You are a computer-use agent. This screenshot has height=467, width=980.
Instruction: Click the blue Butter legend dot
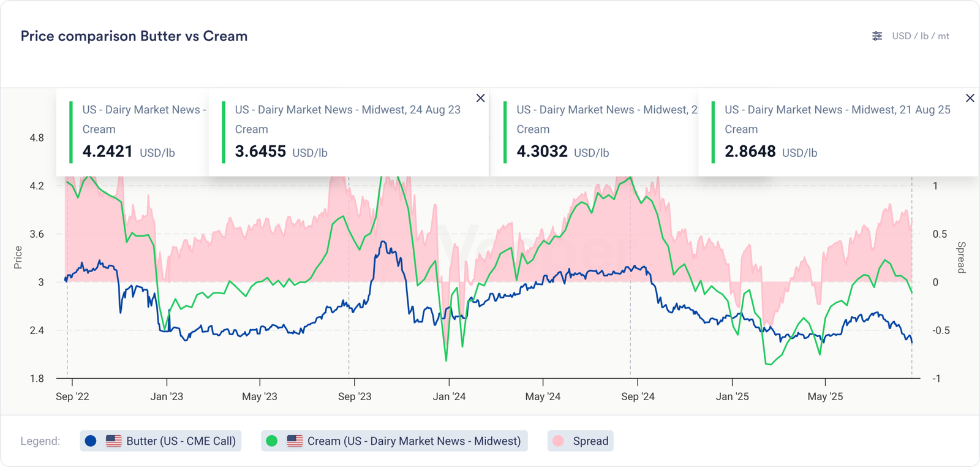[91, 441]
